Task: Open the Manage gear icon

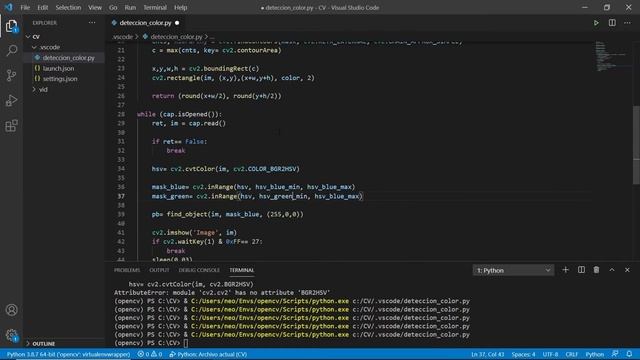Action: (11, 336)
